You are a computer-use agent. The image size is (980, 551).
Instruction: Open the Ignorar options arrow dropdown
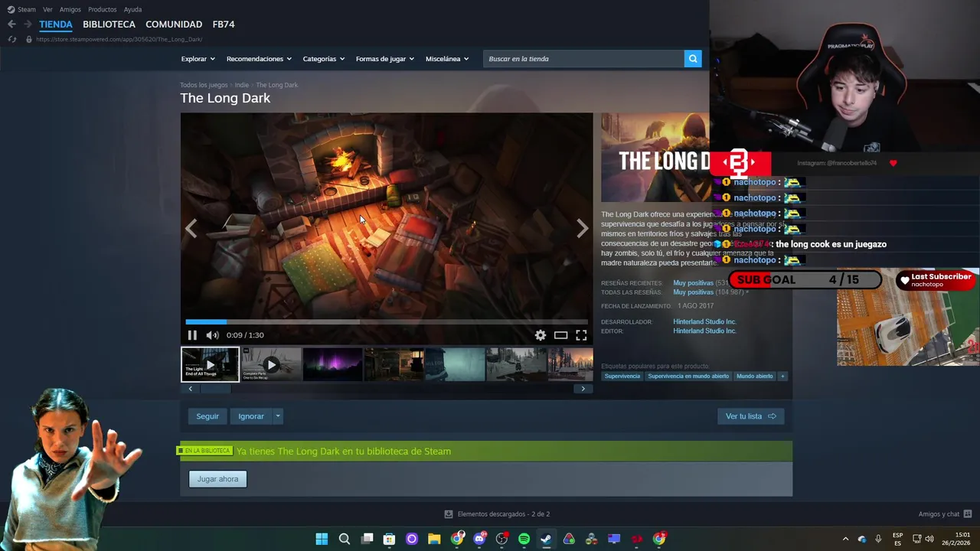coord(278,416)
